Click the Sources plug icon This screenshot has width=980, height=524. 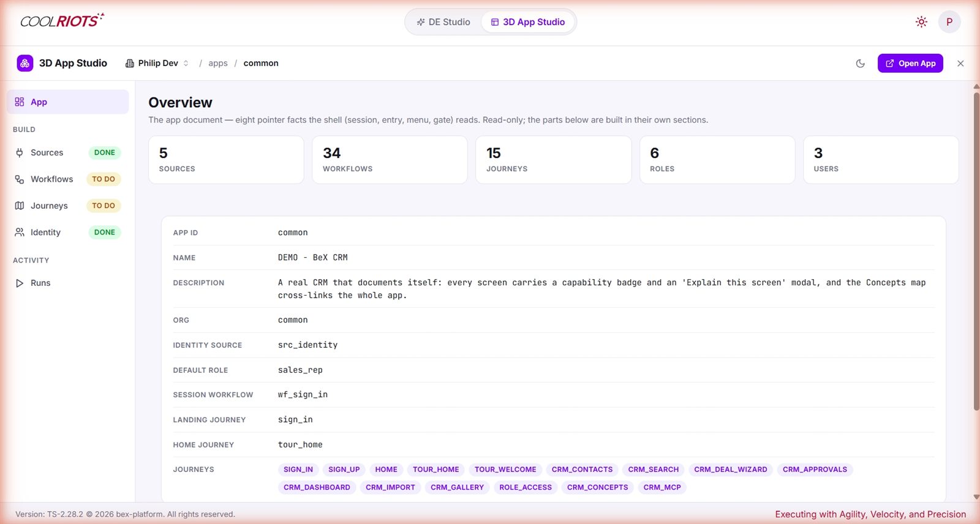20,152
